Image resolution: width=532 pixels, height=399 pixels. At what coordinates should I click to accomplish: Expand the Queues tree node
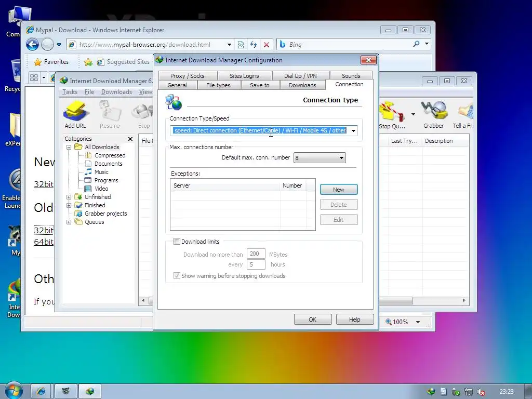[x=69, y=222]
